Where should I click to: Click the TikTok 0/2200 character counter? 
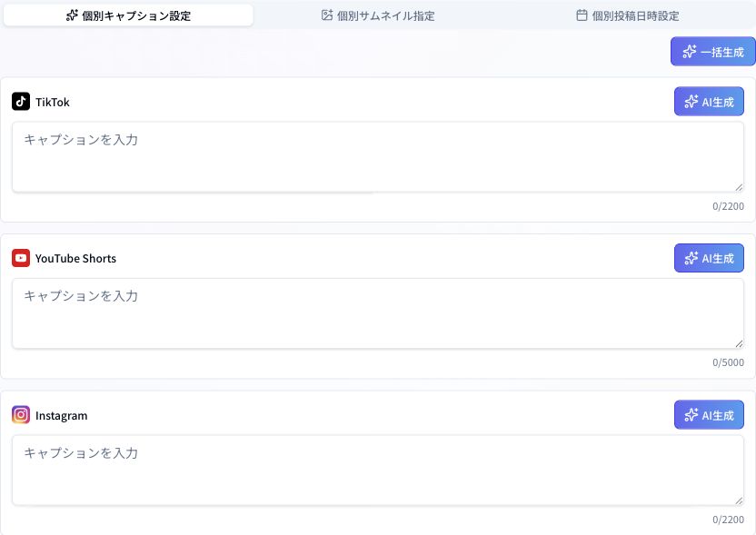(x=728, y=206)
